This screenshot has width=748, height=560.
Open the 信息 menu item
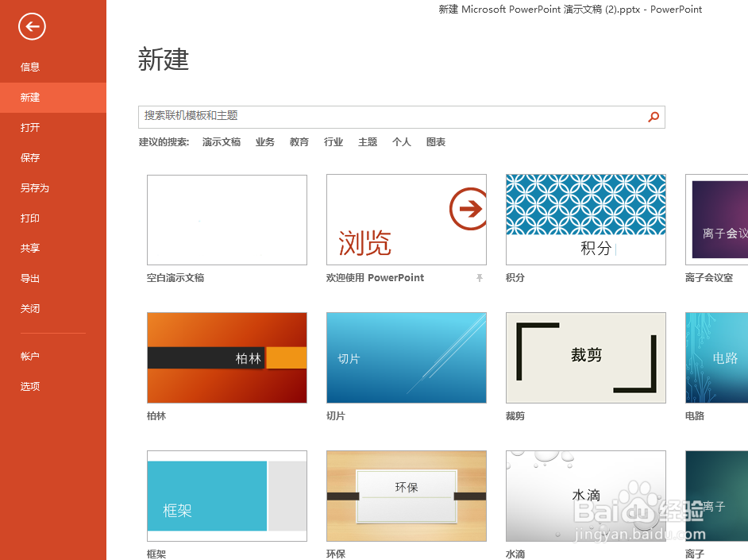pos(30,68)
